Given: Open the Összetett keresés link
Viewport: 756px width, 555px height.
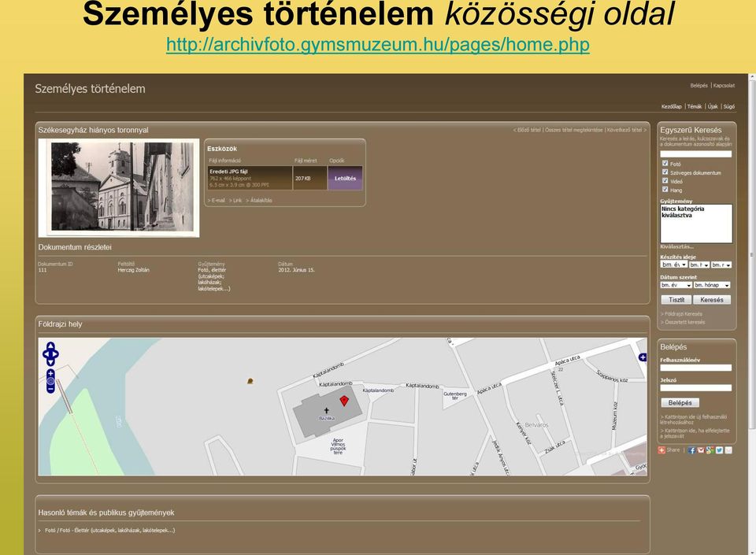Looking at the screenshot, I should [x=683, y=322].
